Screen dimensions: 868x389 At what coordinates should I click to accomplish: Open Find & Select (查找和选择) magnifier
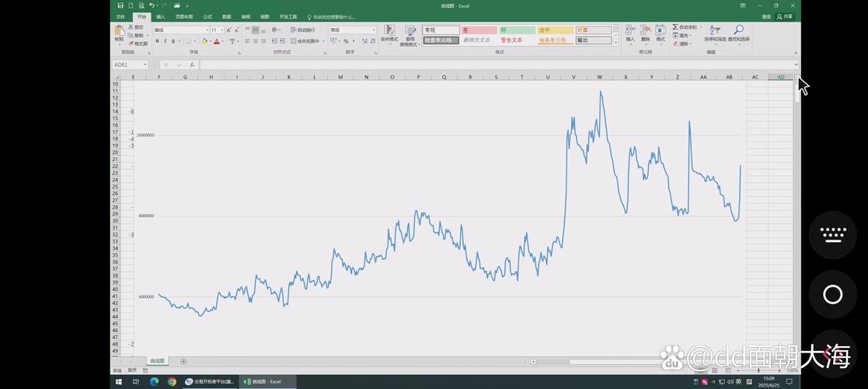click(738, 30)
